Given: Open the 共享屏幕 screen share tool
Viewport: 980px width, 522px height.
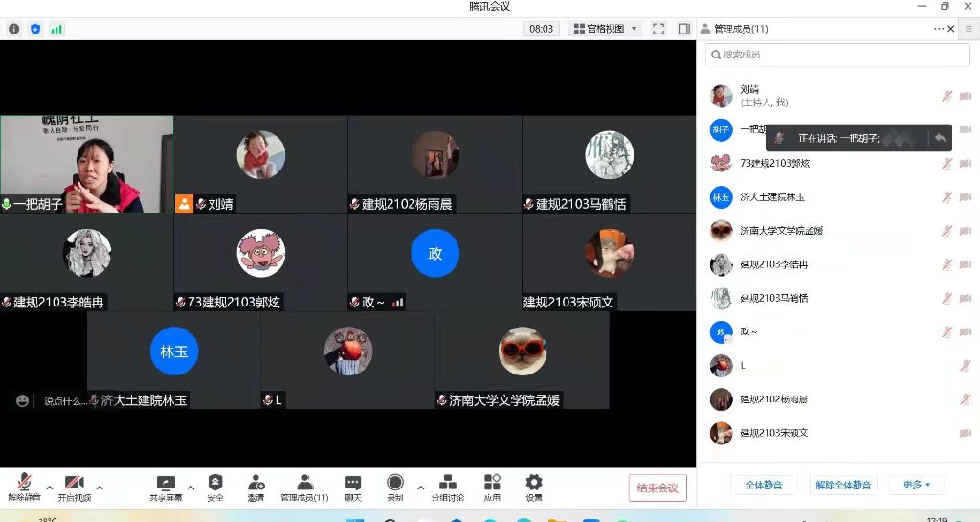Looking at the screenshot, I should 166,486.
